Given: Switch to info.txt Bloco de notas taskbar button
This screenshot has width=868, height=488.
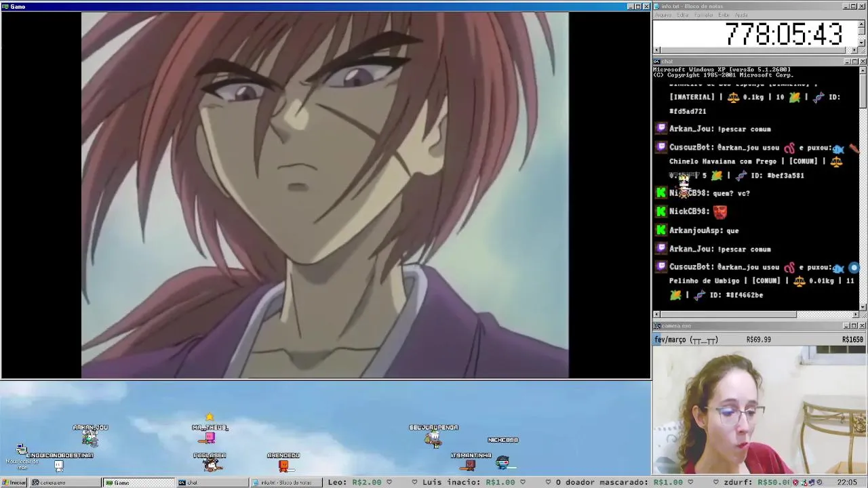Looking at the screenshot, I should (286, 483).
